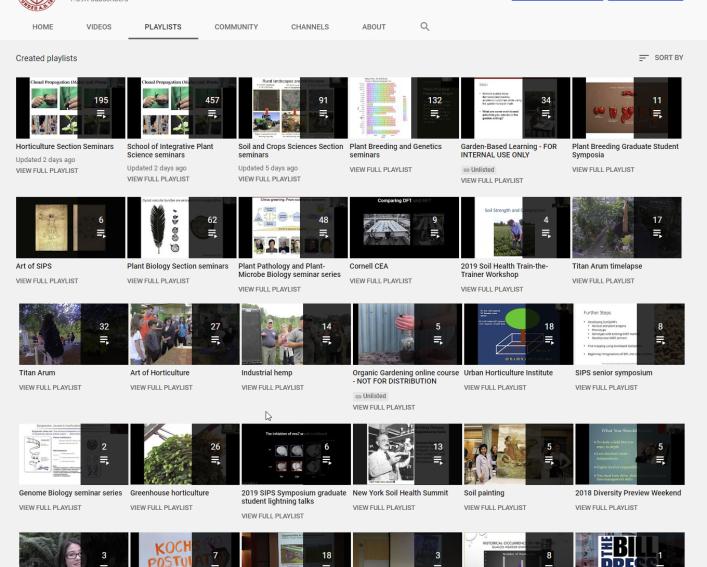
Task: Open the Community tab
Action: pos(236,27)
